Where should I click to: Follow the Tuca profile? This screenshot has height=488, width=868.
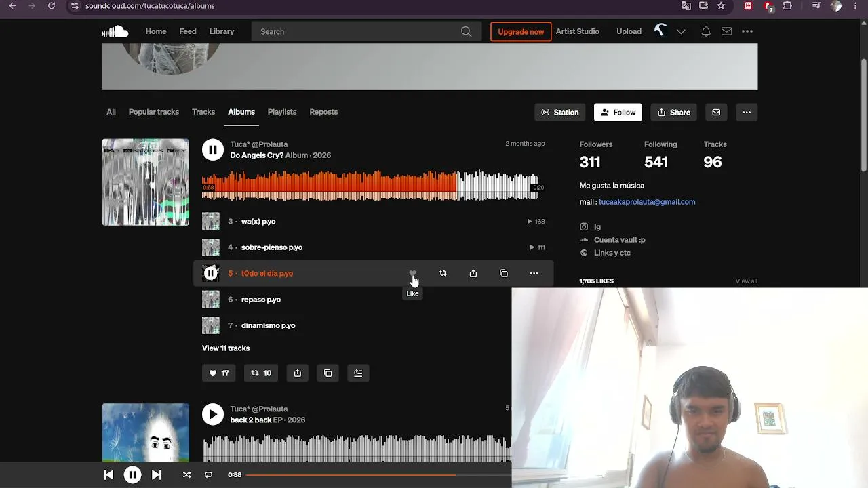click(618, 113)
